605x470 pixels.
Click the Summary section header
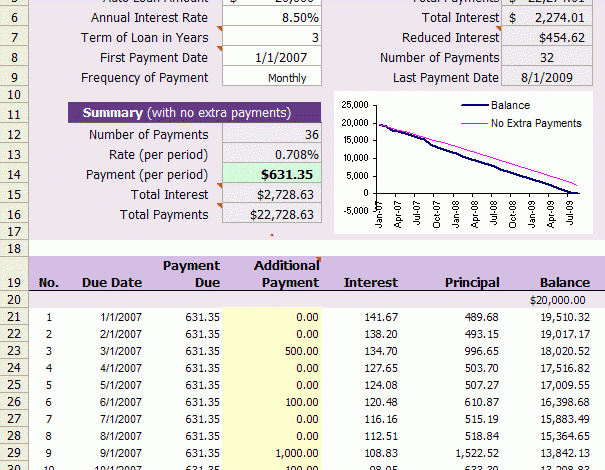pos(194,113)
